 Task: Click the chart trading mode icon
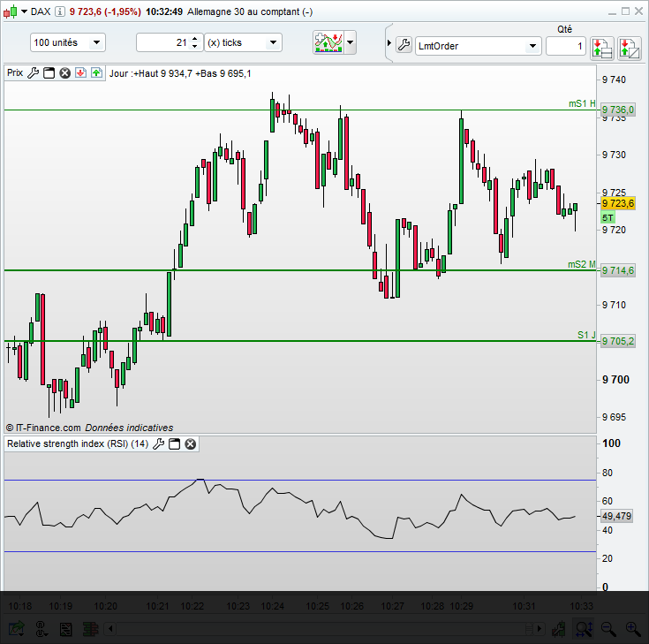[x=629, y=48]
